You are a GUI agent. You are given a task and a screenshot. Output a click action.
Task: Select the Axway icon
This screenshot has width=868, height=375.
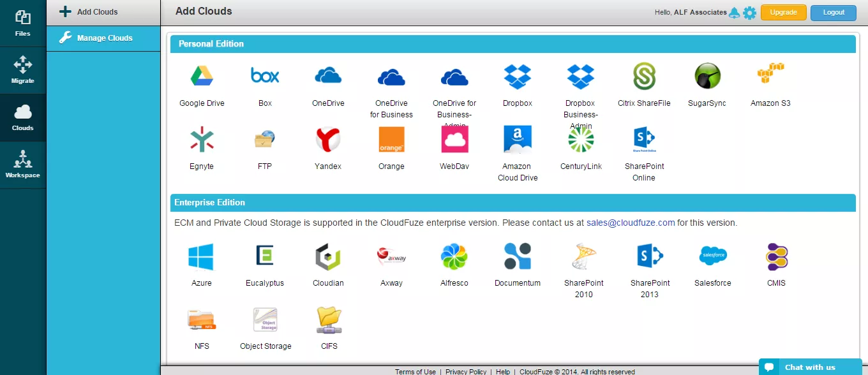click(391, 256)
